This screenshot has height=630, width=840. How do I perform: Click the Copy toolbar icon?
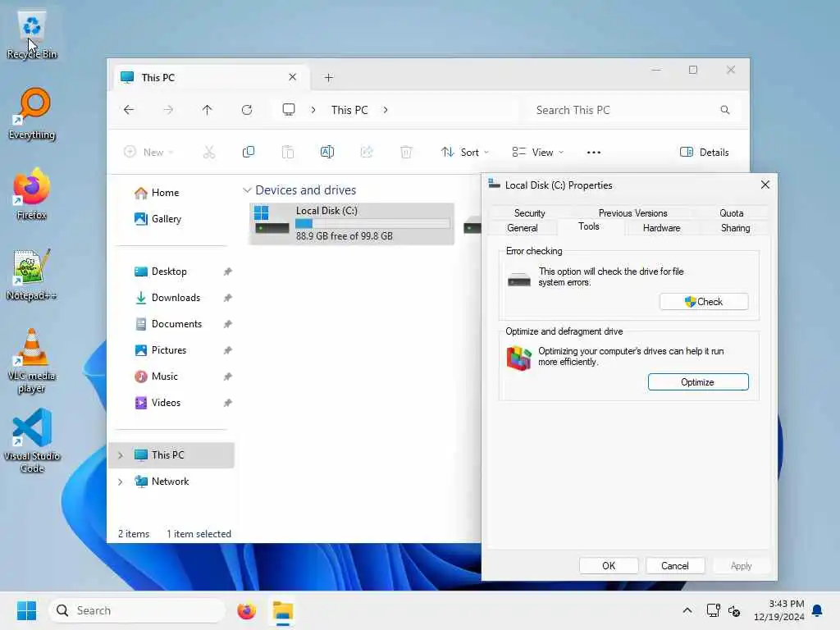coord(248,152)
